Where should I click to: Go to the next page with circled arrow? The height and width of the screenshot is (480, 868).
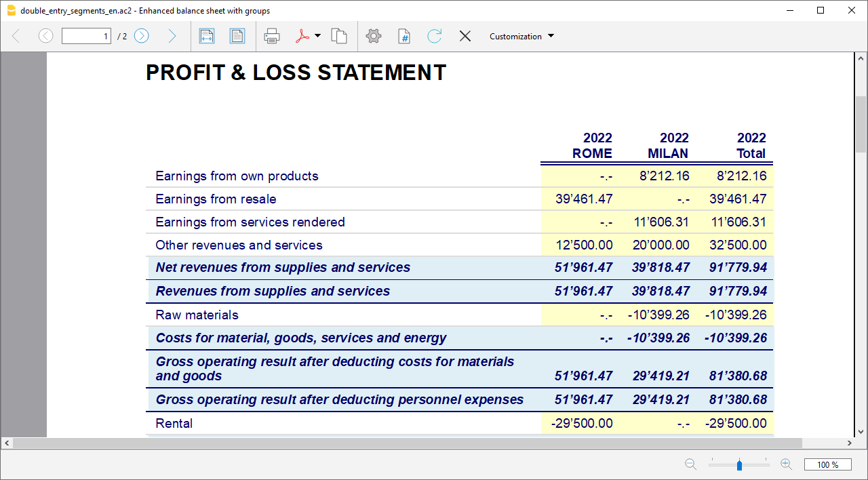coord(141,37)
